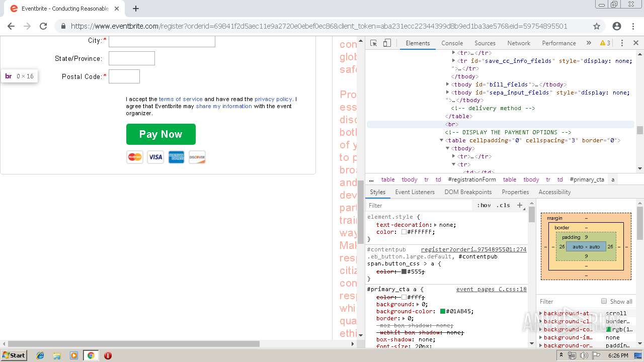Click the Mastercard payment logo
This screenshot has width=644, height=362.
135,157
